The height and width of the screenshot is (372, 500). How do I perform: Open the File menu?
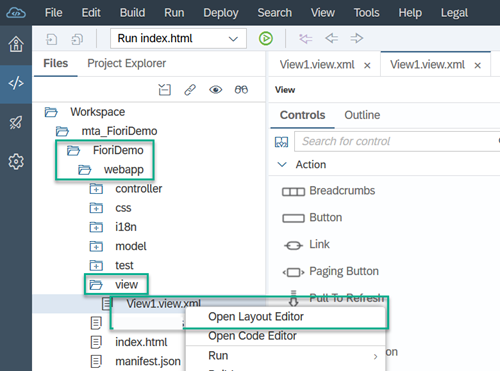click(x=53, y=13)
